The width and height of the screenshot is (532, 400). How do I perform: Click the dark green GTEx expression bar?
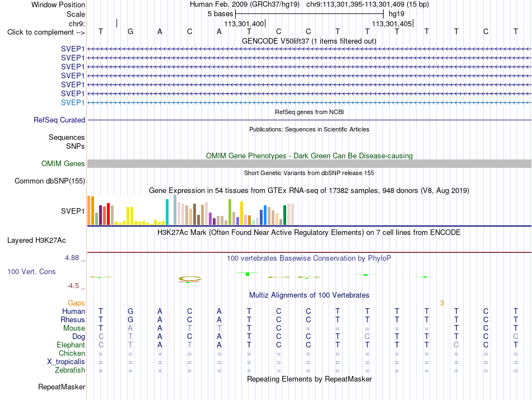click(x=284, y=215)
